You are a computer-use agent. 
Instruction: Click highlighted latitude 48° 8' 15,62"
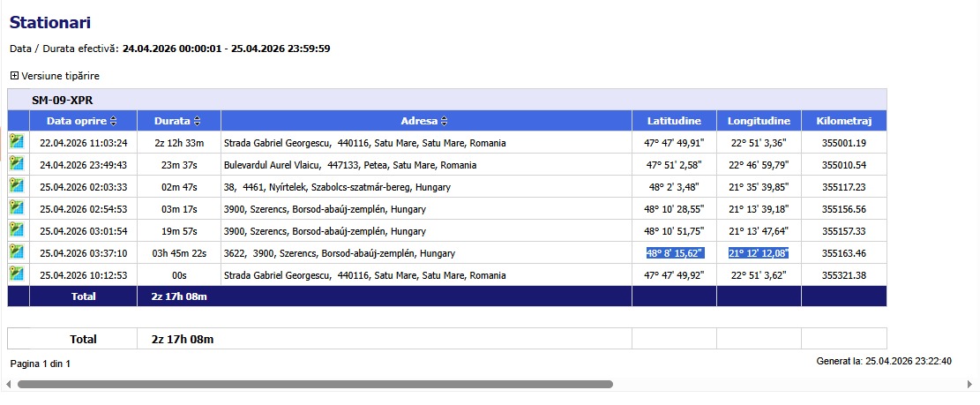click(x=675, y=253)
